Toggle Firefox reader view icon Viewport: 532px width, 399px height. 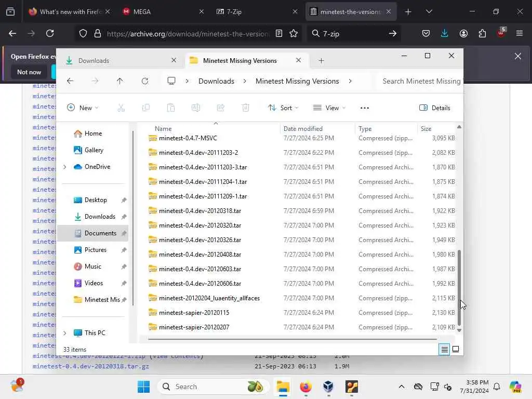pos(279,33)
